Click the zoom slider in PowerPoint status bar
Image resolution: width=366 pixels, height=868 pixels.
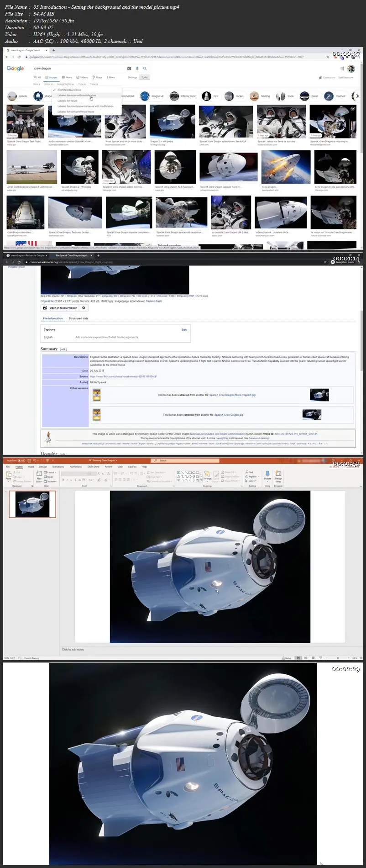pyautogui.click(x=337, y=658)
